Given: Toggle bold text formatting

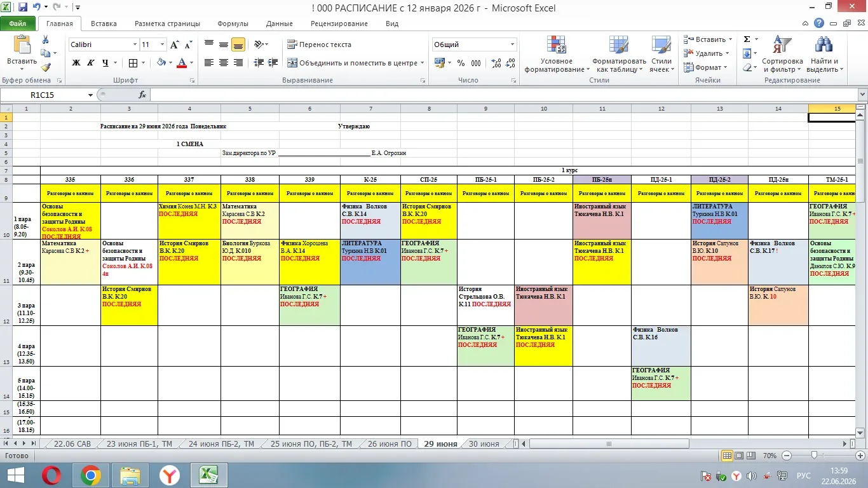Looking at the screenshot, I should 76,63.
